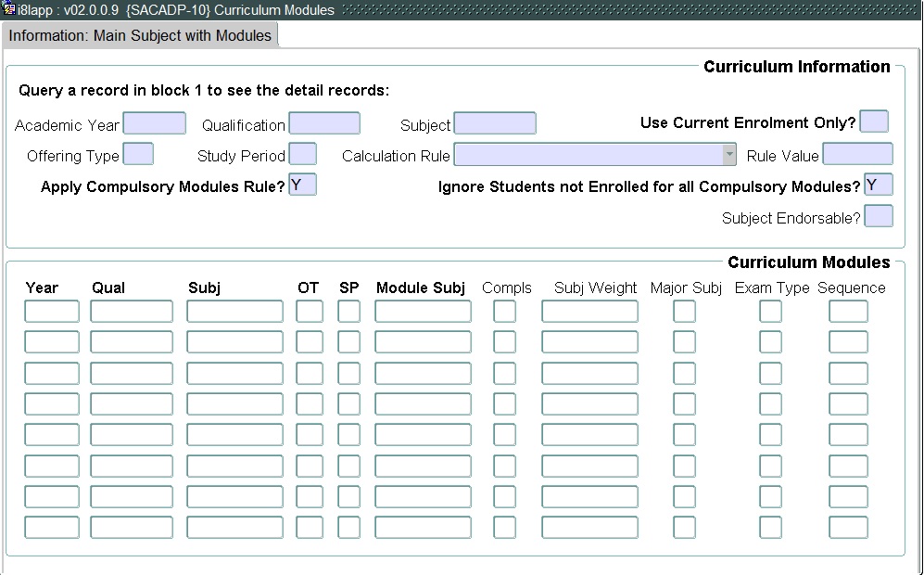Screen dimensions: 924x575
Task: Click first row Year field in Curriculum Modules
Action: (x=52, y=312)
